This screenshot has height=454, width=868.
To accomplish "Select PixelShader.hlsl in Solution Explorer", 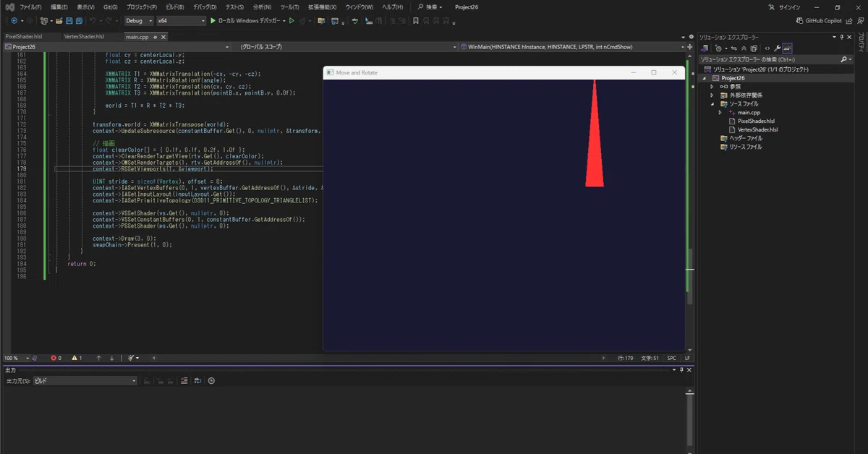I will tap(756, 121).
